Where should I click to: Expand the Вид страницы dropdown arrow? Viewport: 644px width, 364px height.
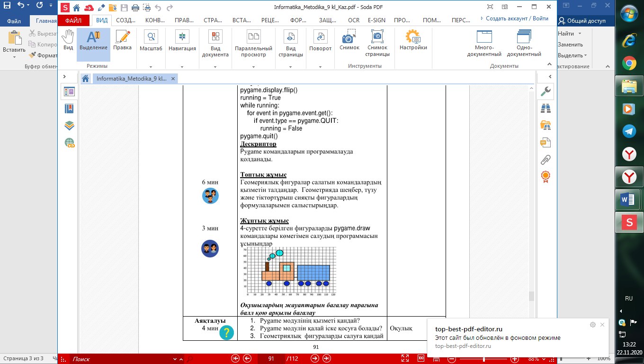pyautogui.click(x=291, y=67)
